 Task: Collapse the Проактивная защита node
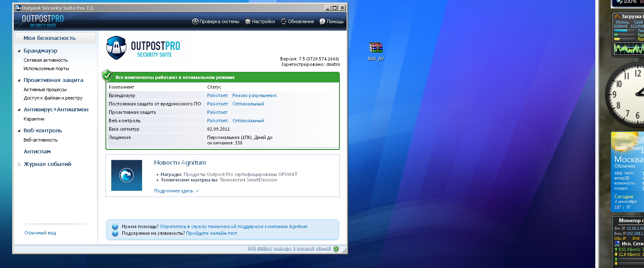tap(19, 80)
